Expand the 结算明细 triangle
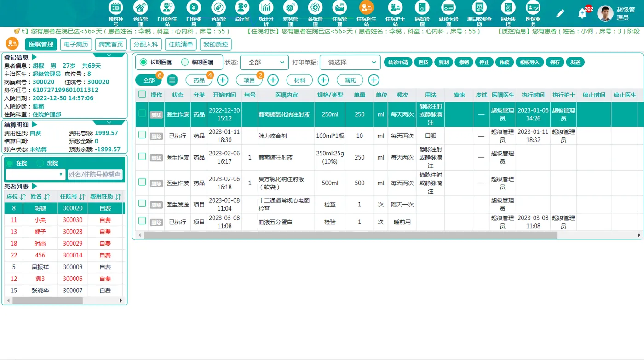The height and width of the screenshot is (360, 644). point(34,125)
